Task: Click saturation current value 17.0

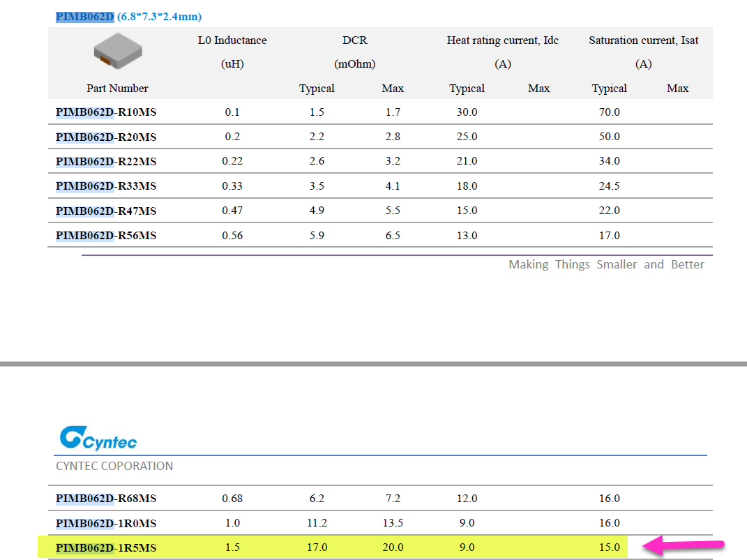Action: (x=610, y=236)
